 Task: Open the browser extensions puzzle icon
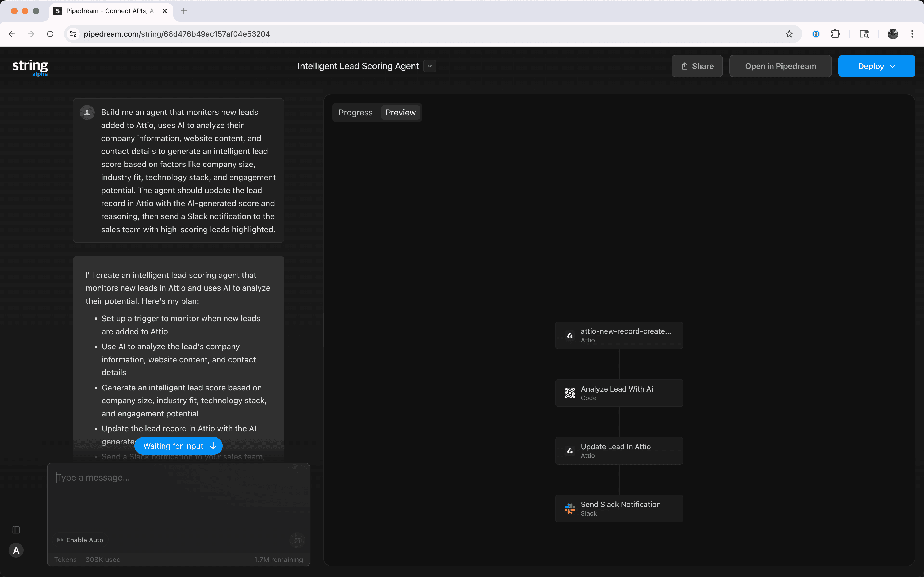point(836,34)
